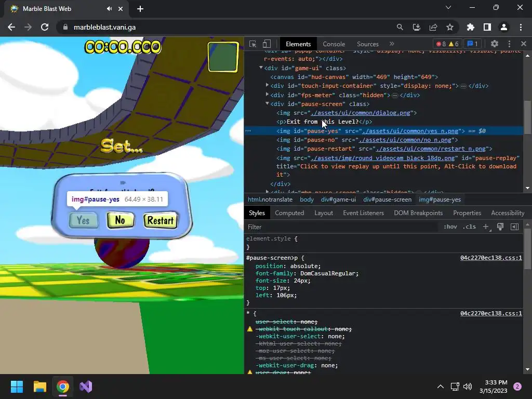
Task: Open DevTools three-dot customize menu
Action: click(509, 44)
